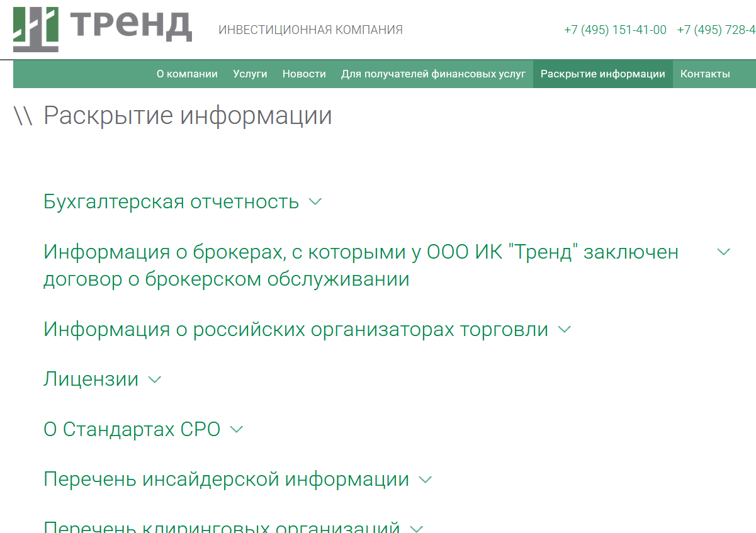
Task: Click the Лицензии heading text
Action: (91, 379)
